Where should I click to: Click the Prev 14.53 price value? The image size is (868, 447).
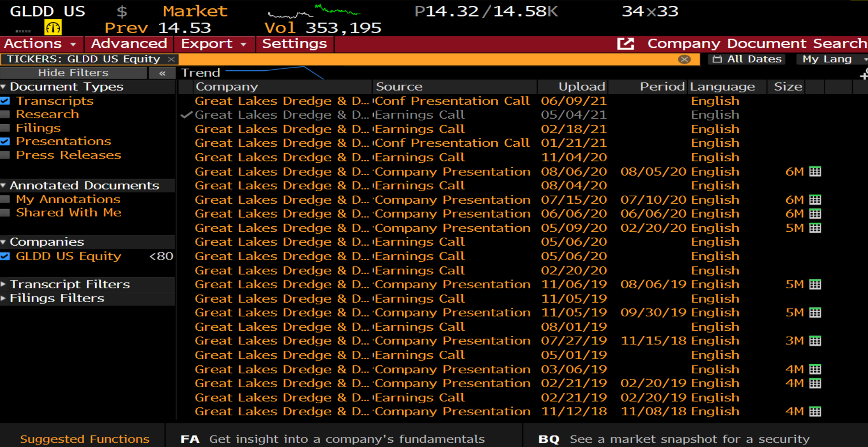pyautogui.click(x=158, y=28)
